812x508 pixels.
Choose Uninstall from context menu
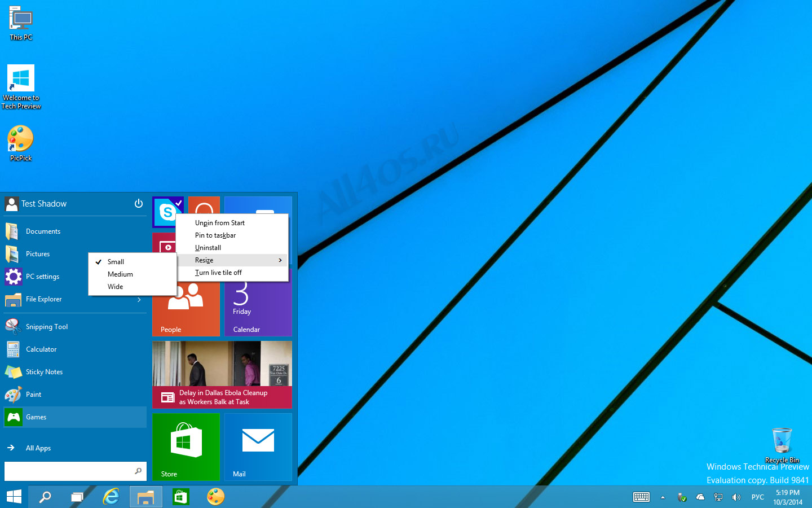[x=232, y=248]
